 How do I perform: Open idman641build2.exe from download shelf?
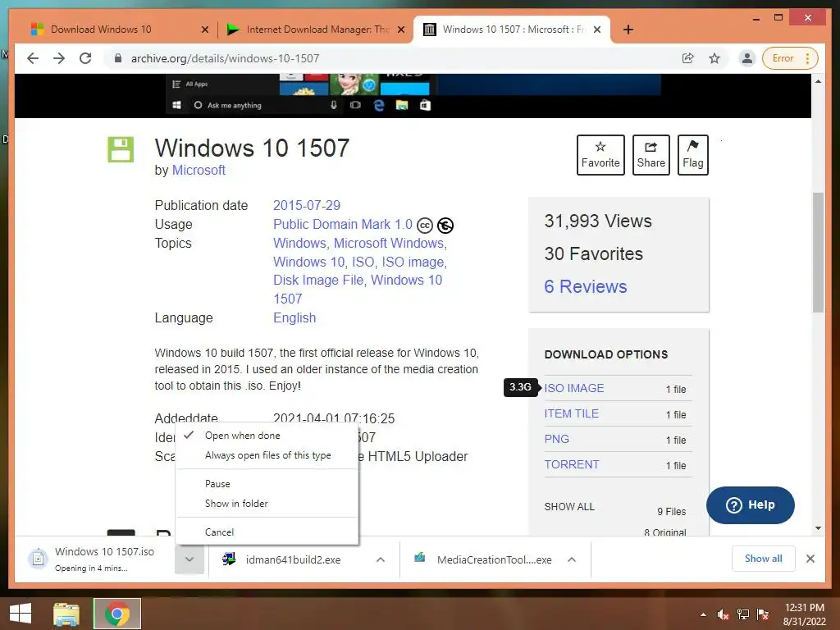coord(293,559)
